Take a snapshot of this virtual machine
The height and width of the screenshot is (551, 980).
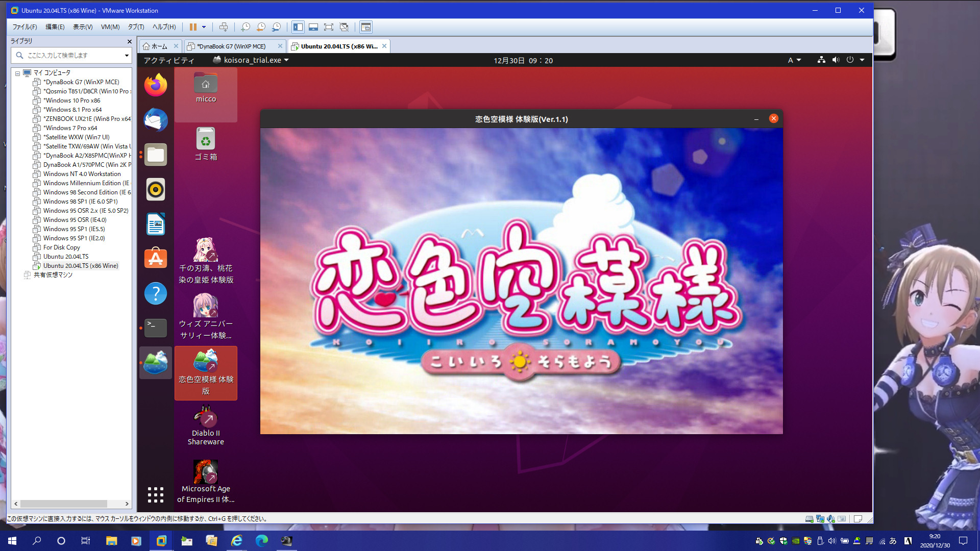[246, 27]
